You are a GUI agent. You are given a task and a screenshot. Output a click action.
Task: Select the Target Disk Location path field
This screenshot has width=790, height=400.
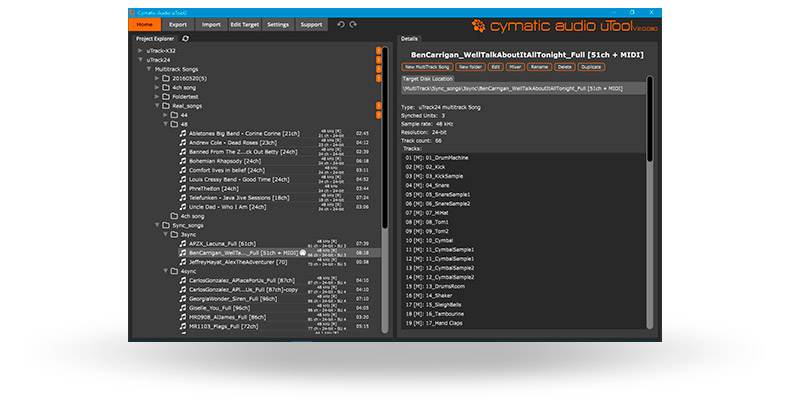click(x=523, y=89)
